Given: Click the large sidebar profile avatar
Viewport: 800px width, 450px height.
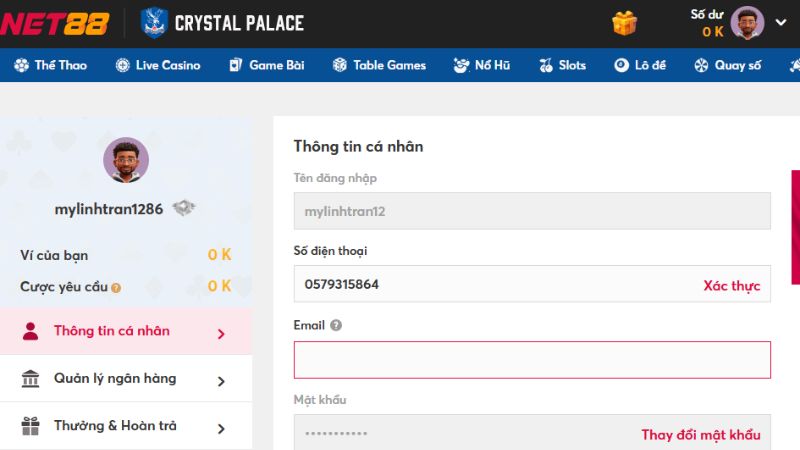Looking at the screenshot, I should (x=126, y=160).
